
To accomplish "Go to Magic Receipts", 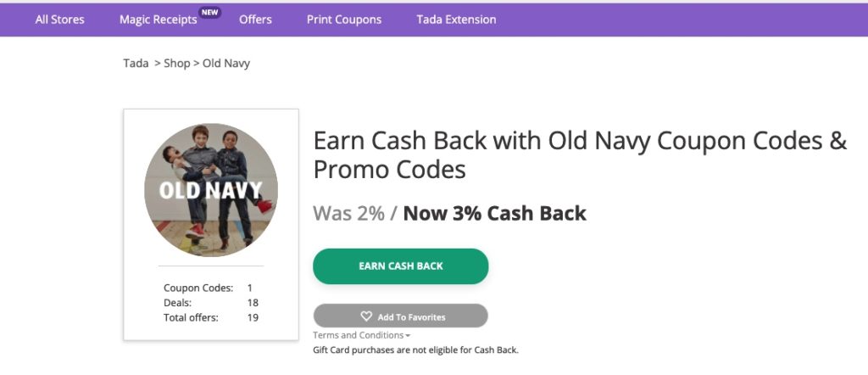I will click(x=159, y=20).
